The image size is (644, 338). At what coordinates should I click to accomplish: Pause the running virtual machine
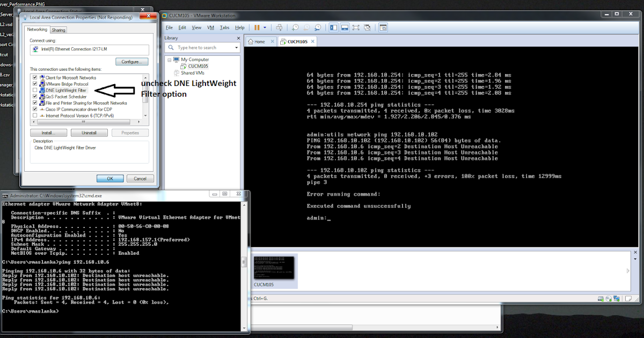[257, 27]
